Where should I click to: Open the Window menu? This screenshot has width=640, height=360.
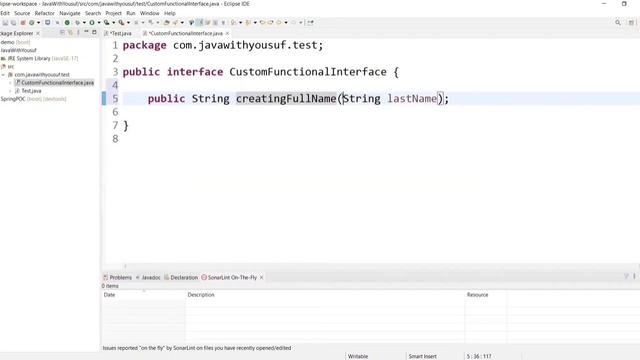(149, 13)
